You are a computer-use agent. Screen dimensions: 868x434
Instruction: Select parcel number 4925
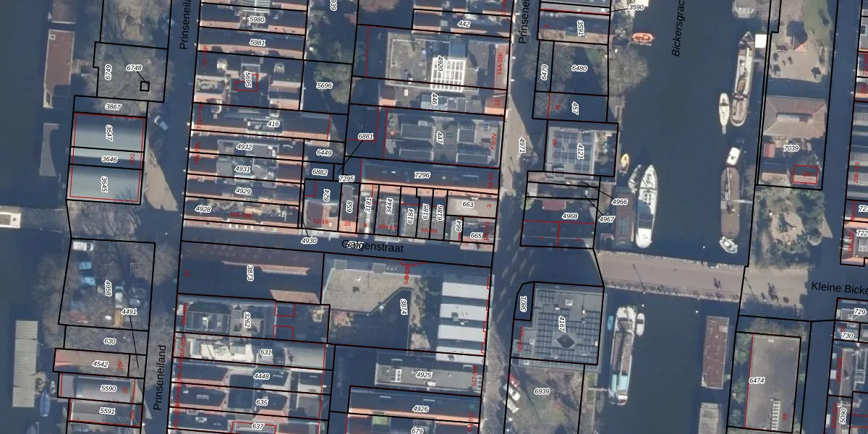(x=424, y=375)
